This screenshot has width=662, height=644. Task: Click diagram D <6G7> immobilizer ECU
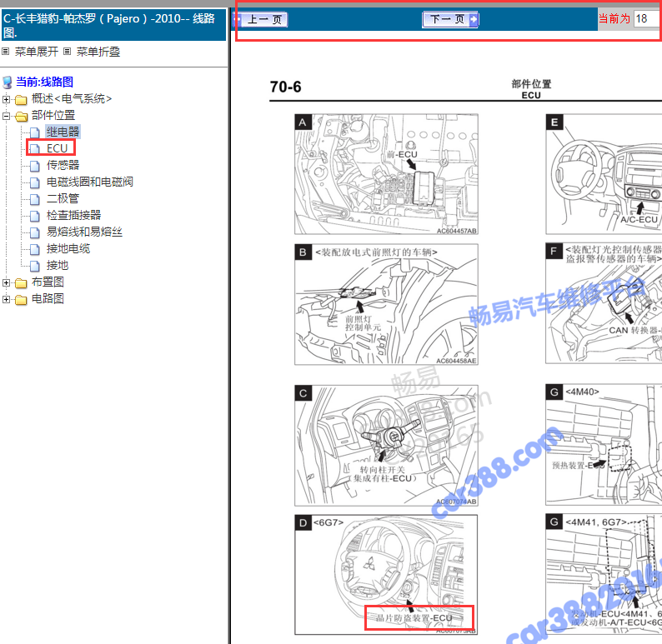tap(386, 574)
